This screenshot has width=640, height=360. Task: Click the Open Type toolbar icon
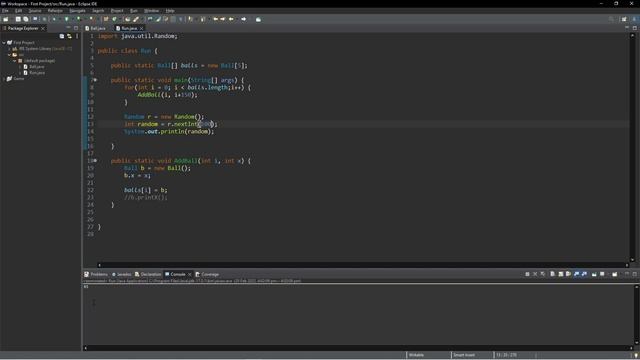click(x=128, y=19)
